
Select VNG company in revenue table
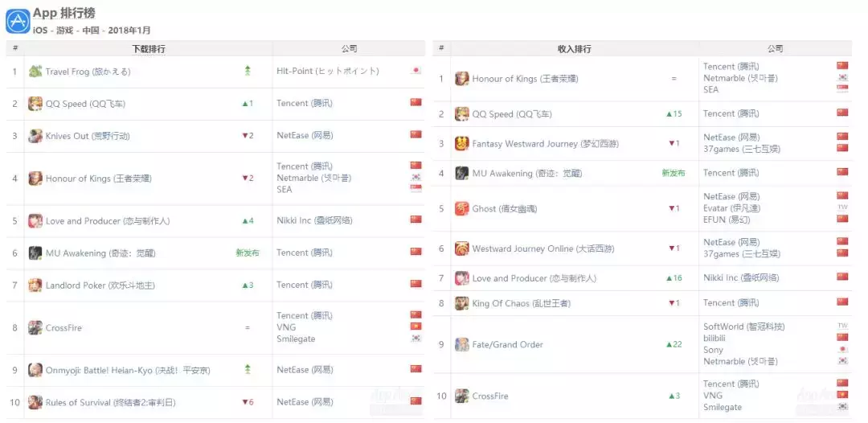pos(713,396)
